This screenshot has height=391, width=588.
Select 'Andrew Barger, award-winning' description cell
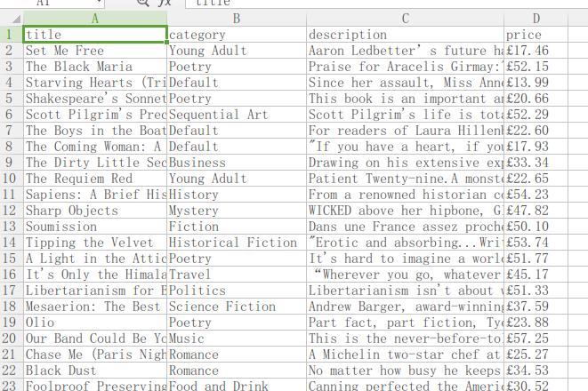[405, 307]
